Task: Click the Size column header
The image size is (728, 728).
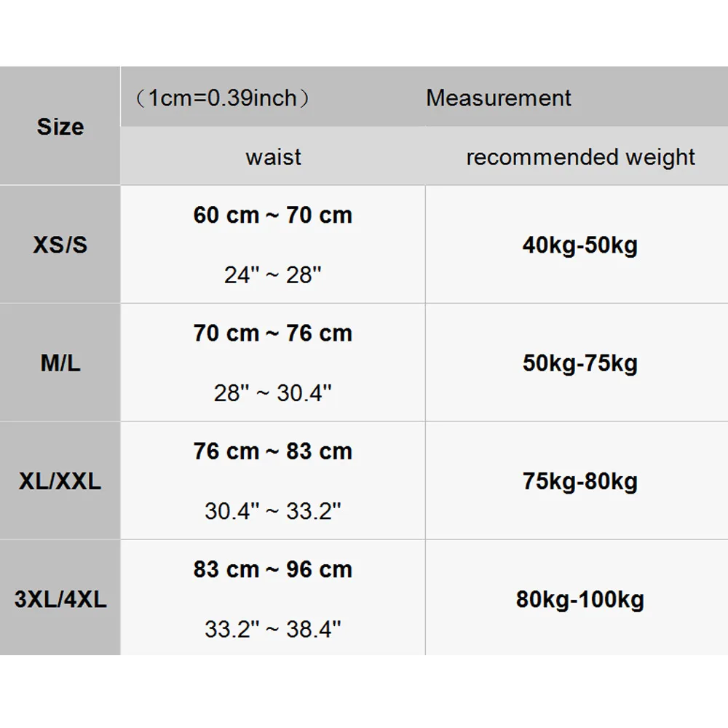Action: pyautogui.click(x=60, y=127)
